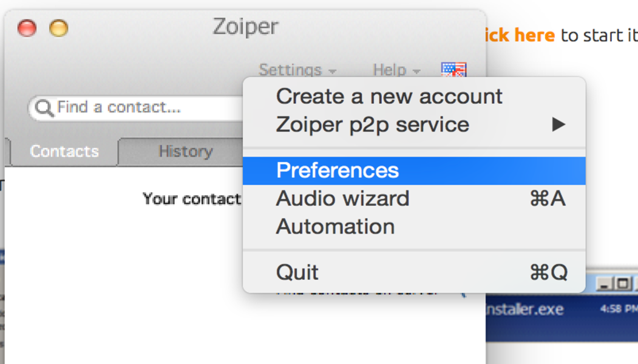Launch the Audio wizard
This screenshot has width=638, height=364.
[342, 198]
